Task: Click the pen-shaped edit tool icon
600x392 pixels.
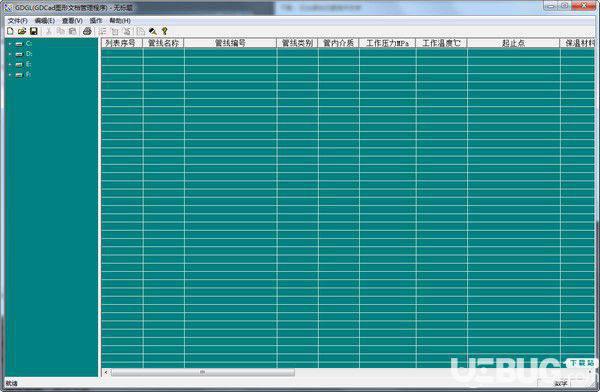Action: point(153,31)
